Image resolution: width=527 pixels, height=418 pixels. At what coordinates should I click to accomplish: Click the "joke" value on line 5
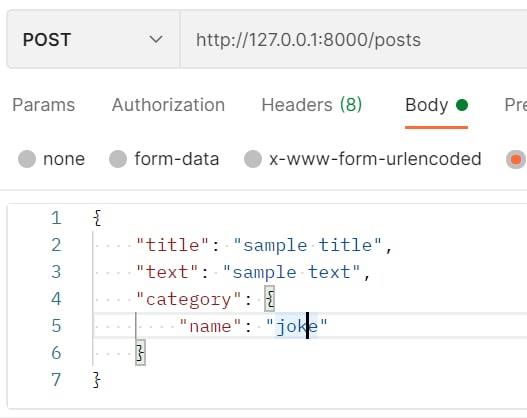click(x=296, y=326)
